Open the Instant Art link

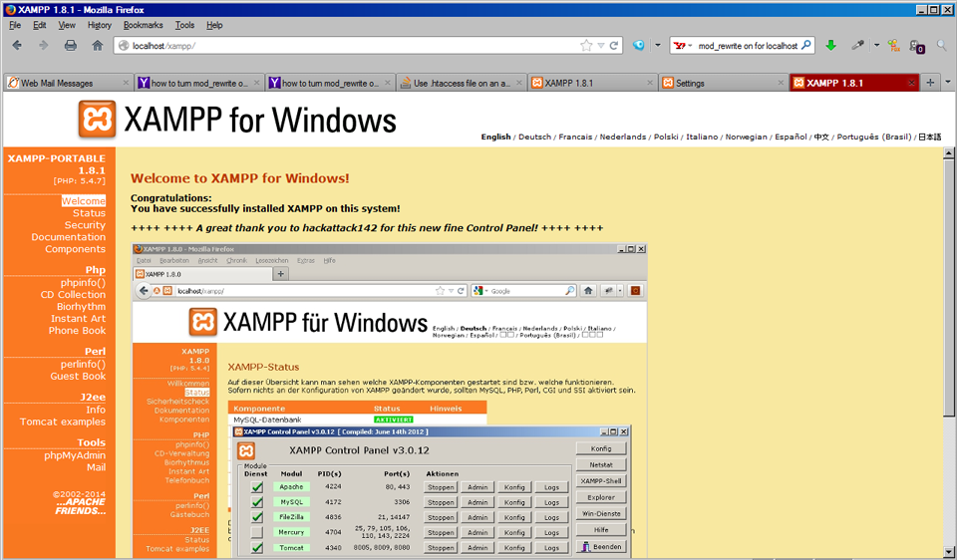point(78,319)
